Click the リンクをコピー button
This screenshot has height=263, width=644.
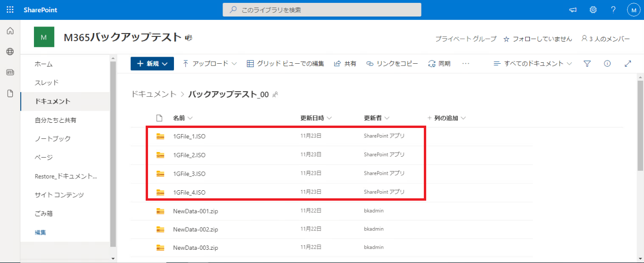pyautogui.click(x=392, y=64)
